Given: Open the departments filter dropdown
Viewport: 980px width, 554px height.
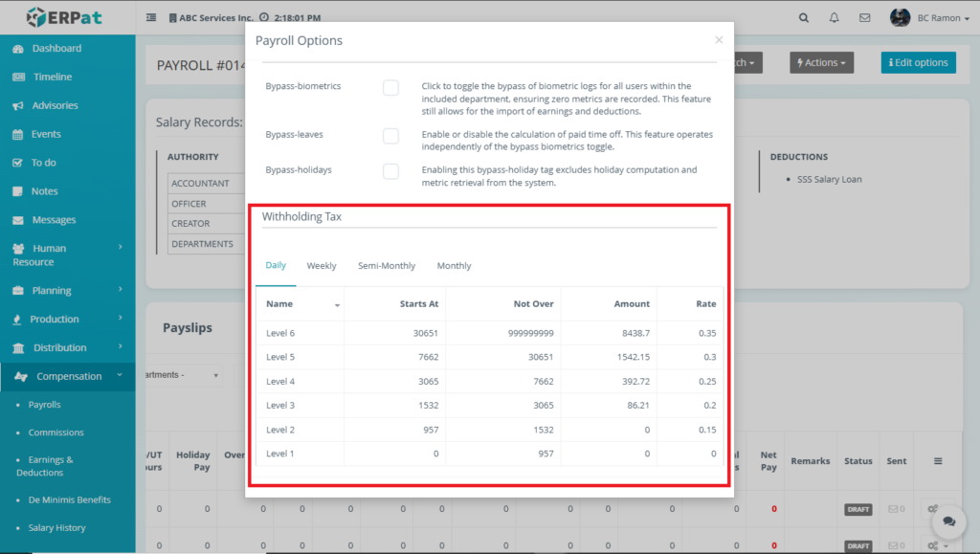Looking at the screenshot, I should pyautogui.click(x=185, y=375).
